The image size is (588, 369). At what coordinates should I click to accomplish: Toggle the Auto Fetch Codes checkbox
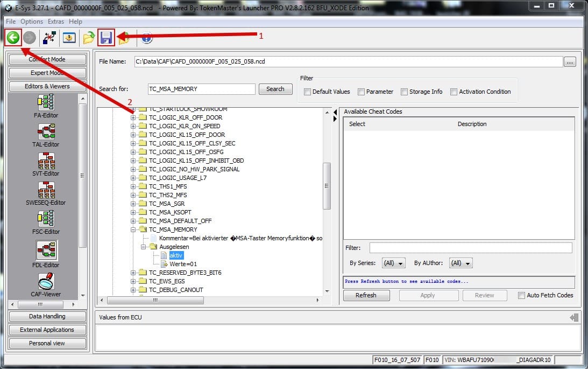pyautogui.click(x=521, y=295)
